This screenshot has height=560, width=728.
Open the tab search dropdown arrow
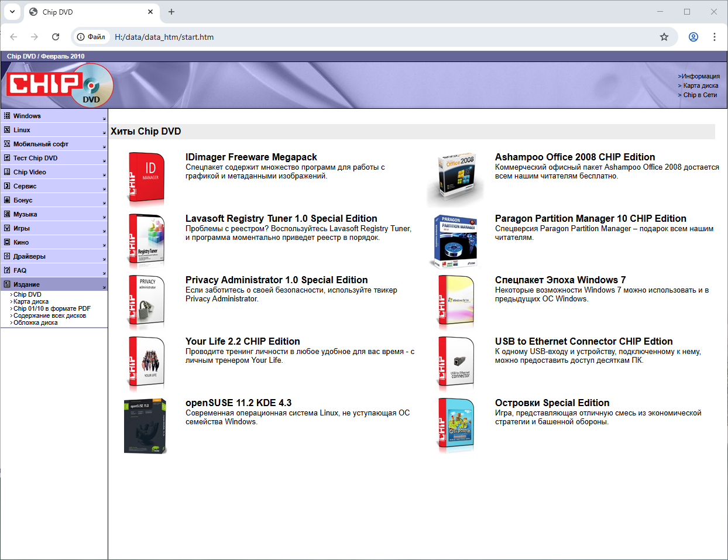point(12,12)
